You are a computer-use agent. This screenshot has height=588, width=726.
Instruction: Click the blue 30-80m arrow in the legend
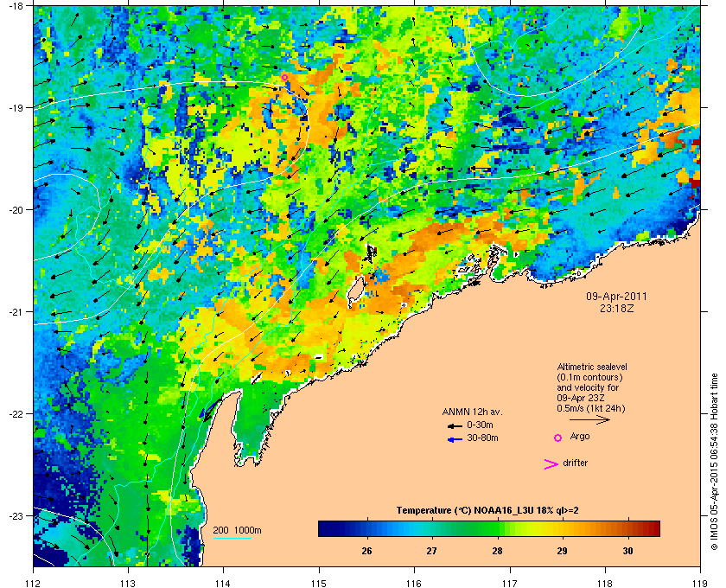455,439
